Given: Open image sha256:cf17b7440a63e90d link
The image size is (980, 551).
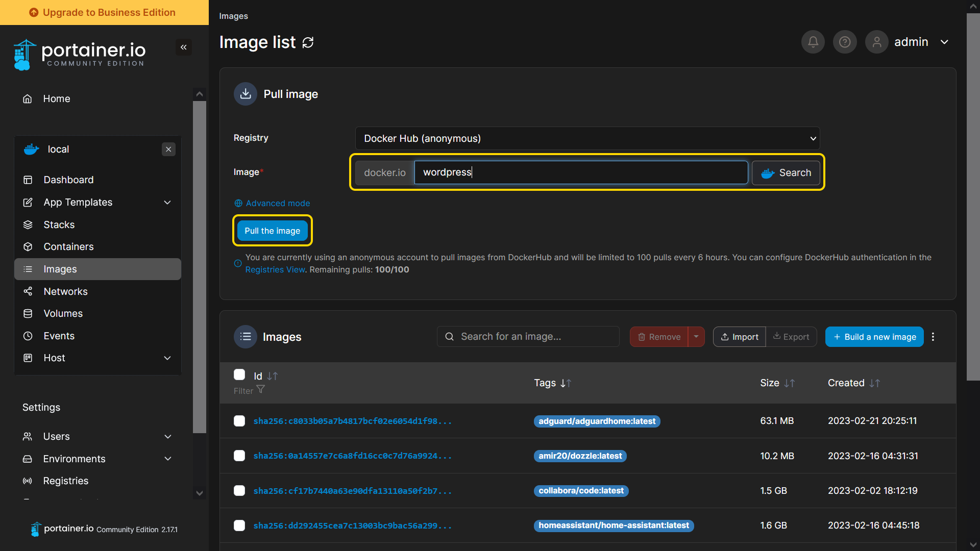Looking at the screenshot, I should pos(352,491).
